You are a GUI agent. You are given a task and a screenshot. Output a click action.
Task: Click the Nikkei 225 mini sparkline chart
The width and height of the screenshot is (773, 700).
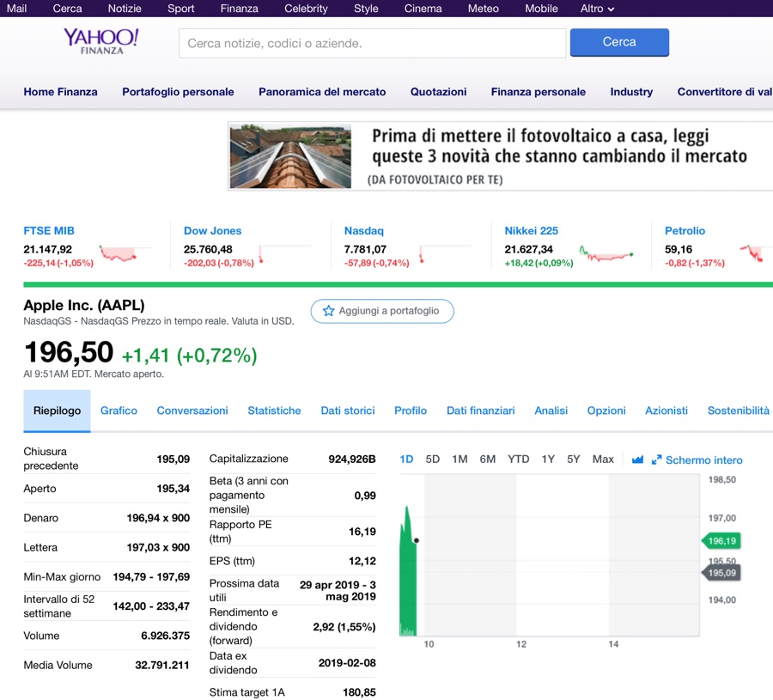[606, 253]
